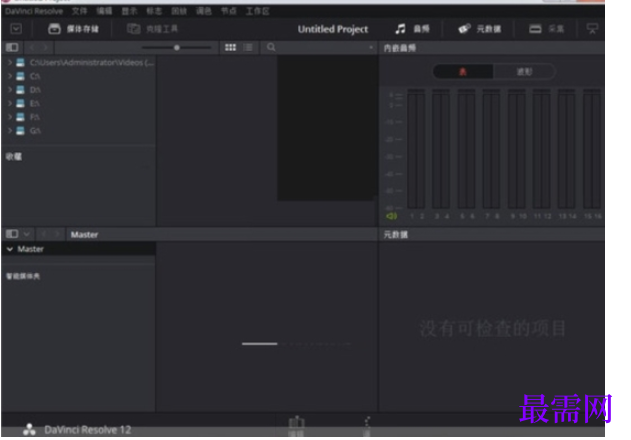The height and width of the screenshot is (440, 631).
Task: Click the 收藏 favorites heading
Action: (14, 157)
